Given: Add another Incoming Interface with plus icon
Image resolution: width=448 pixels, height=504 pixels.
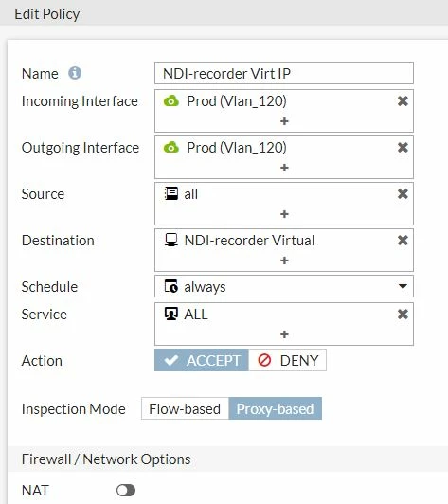Looking at the screenshot, I should 284,121.
